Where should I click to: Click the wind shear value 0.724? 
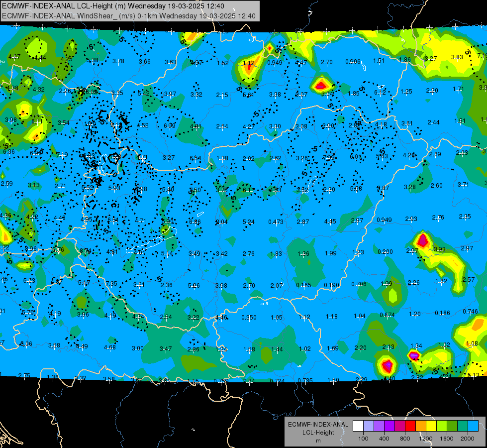click(277, 381)
